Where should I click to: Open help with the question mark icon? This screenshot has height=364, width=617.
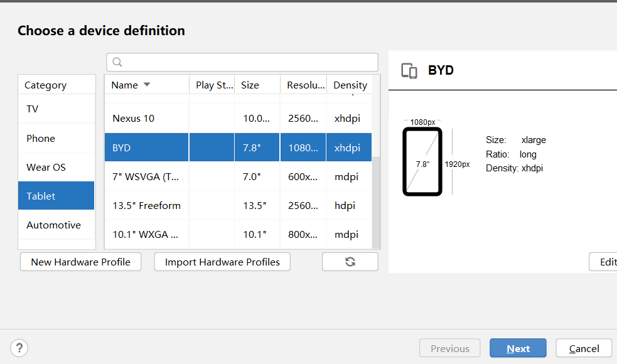(19, 348)
